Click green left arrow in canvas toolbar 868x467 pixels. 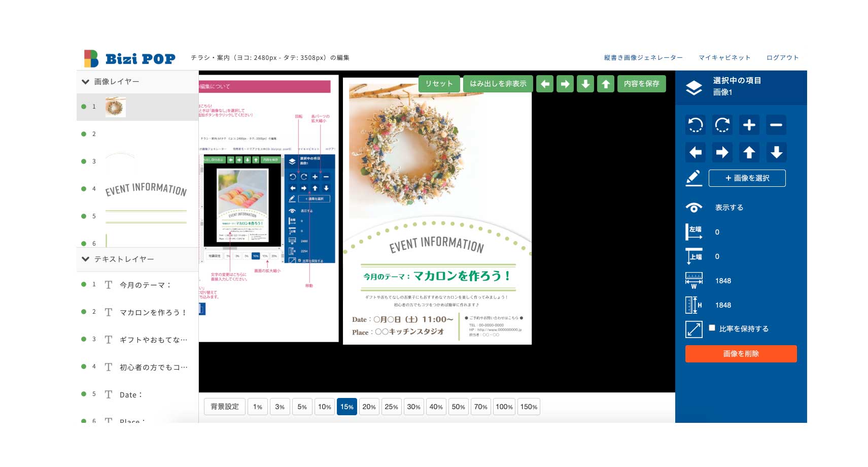point(545,84)
